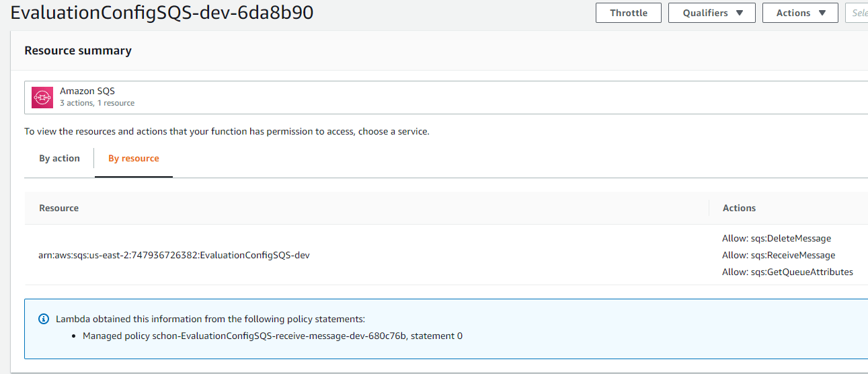Open the Actions dropdown menu
868x374 pixels.
tap(800, 13)
